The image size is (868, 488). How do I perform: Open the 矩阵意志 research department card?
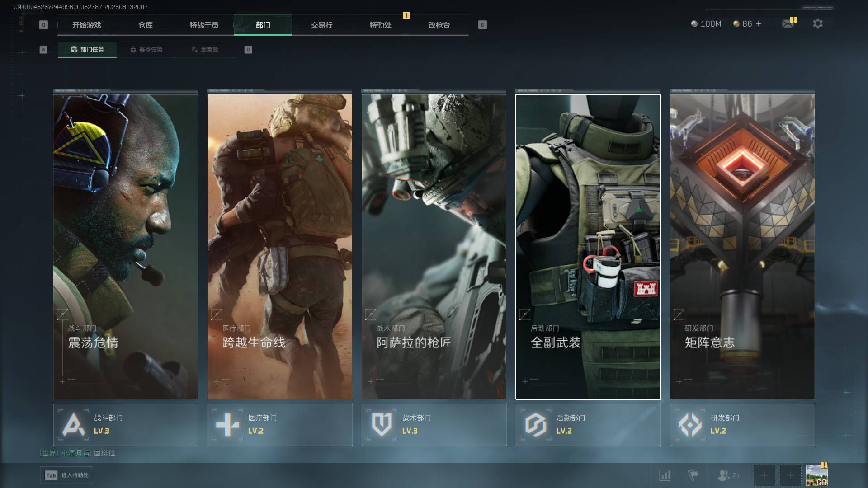click(x=742, y=247)
